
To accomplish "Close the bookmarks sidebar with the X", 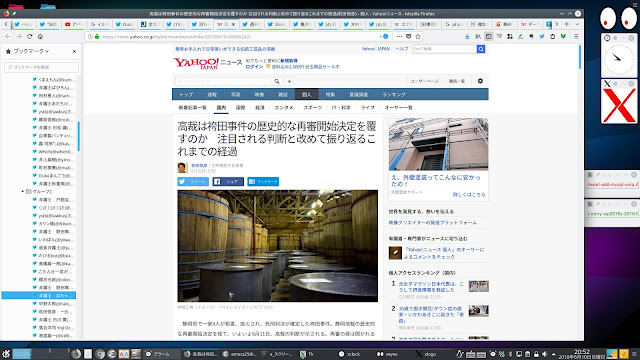I will tap(74, 51).
